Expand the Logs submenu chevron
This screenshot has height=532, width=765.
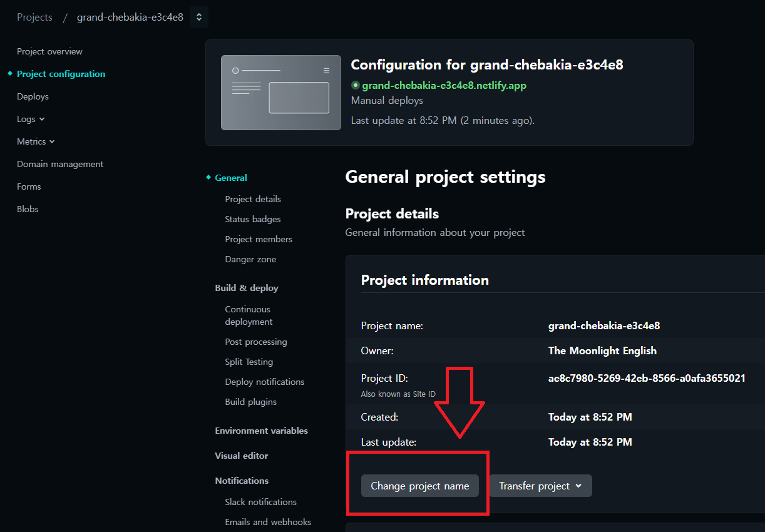(x=42, y=119)
